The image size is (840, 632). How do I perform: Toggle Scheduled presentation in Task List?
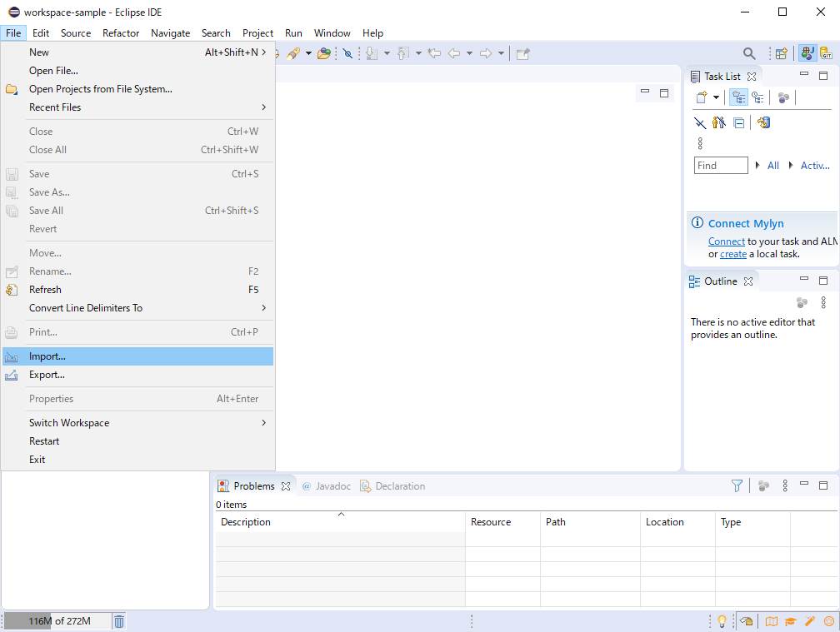757,97
